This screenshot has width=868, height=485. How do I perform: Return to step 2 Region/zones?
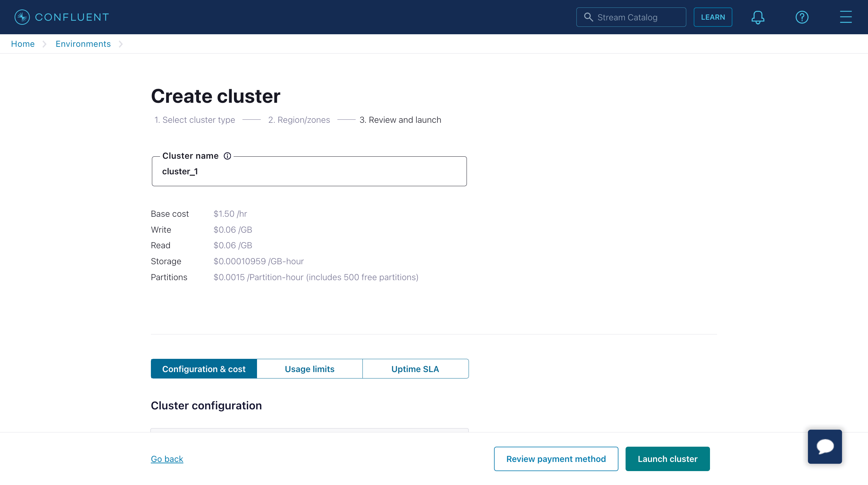click(299, 120)
